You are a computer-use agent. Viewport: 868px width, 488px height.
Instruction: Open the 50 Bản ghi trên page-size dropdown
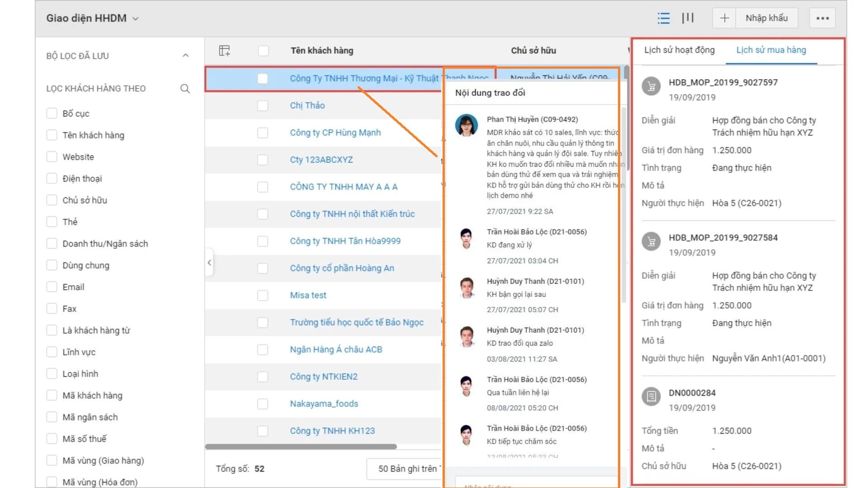pos(406,469)
